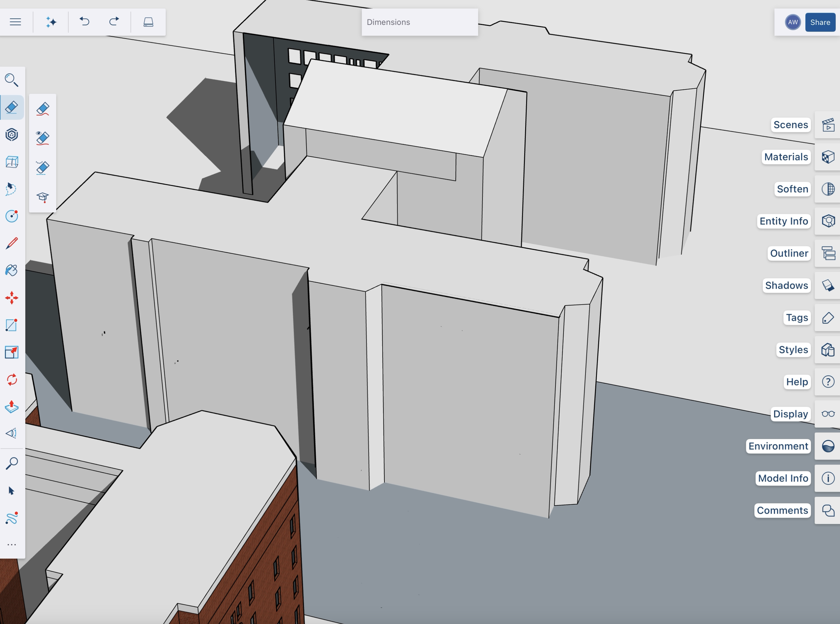
Task: Click the Dimensions input field
Action: coord(419,22)
